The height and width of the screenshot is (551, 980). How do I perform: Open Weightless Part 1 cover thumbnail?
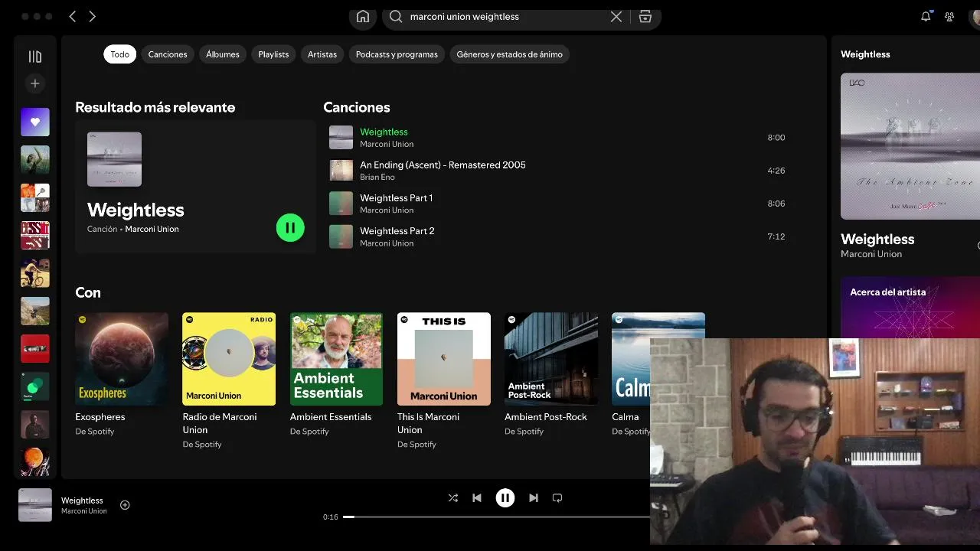(x=341, y=204)
